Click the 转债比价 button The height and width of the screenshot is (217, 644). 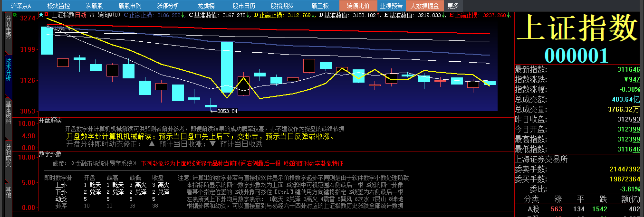[x=358, y=6]
